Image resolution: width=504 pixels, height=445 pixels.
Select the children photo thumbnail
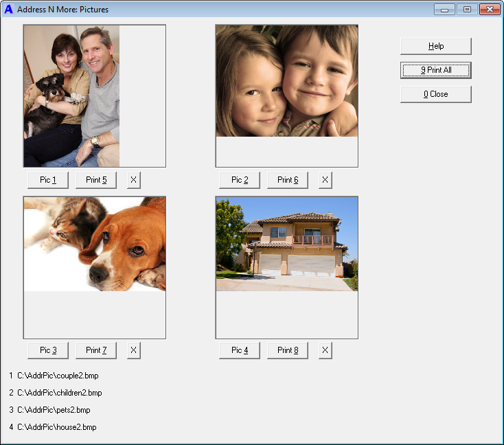[x=286, y=81]
